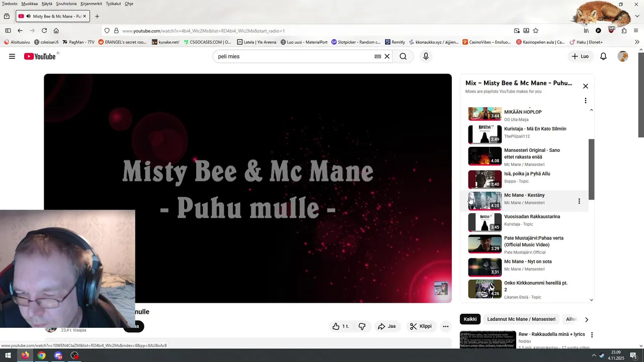Viewport: 644px width, 362px height.
Task: Click the video player area
Action: click(248, 188)
